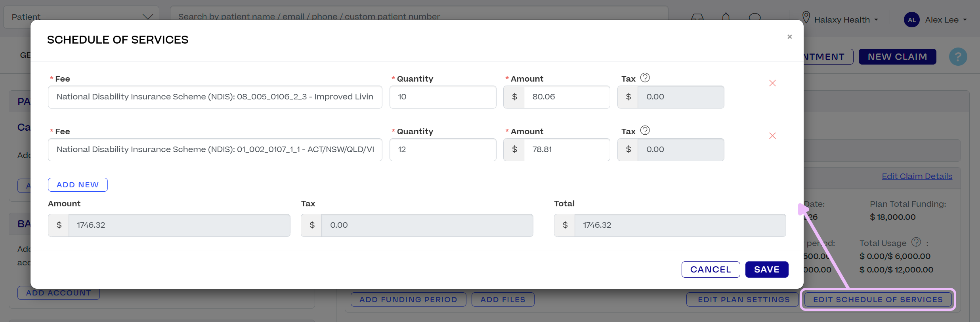Click the second row Tax field 0.00
Screen dimensions: 980x322
point(681,150)
